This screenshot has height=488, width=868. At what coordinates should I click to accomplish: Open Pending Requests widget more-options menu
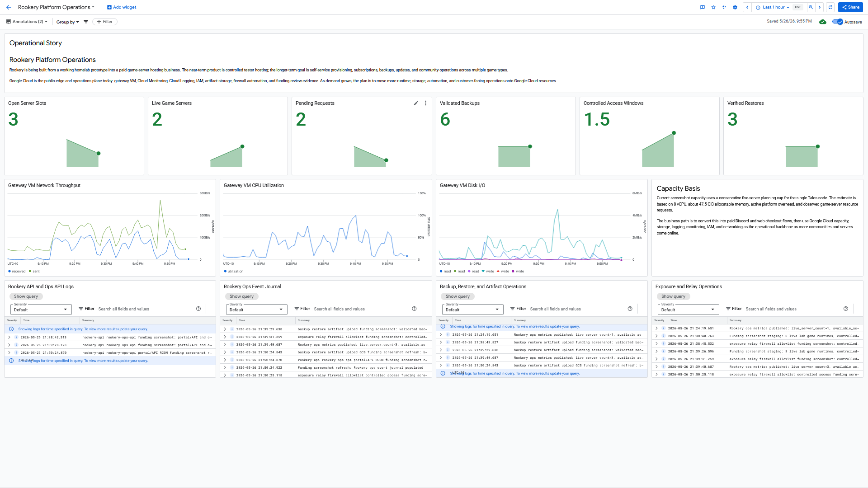click(x=425, y=103)
